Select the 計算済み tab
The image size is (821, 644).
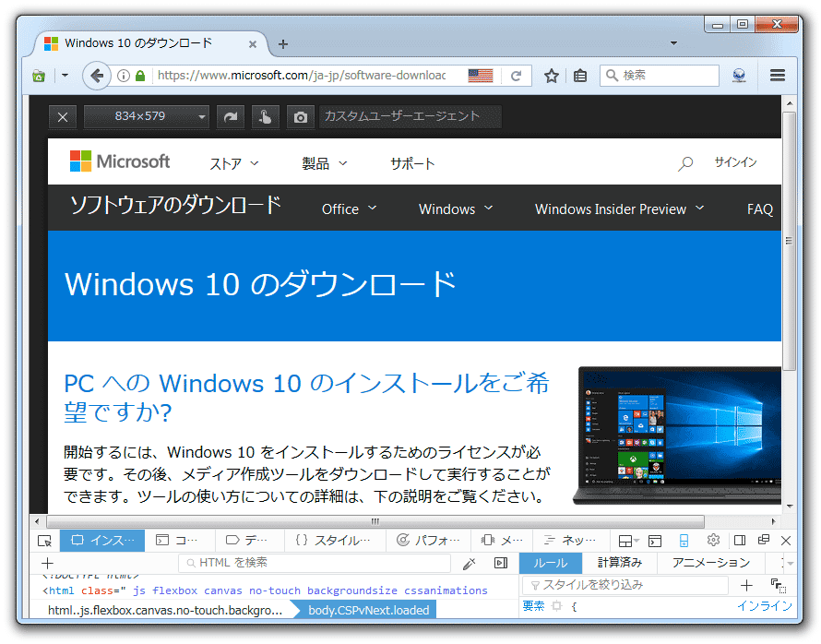tap(620, 563)
